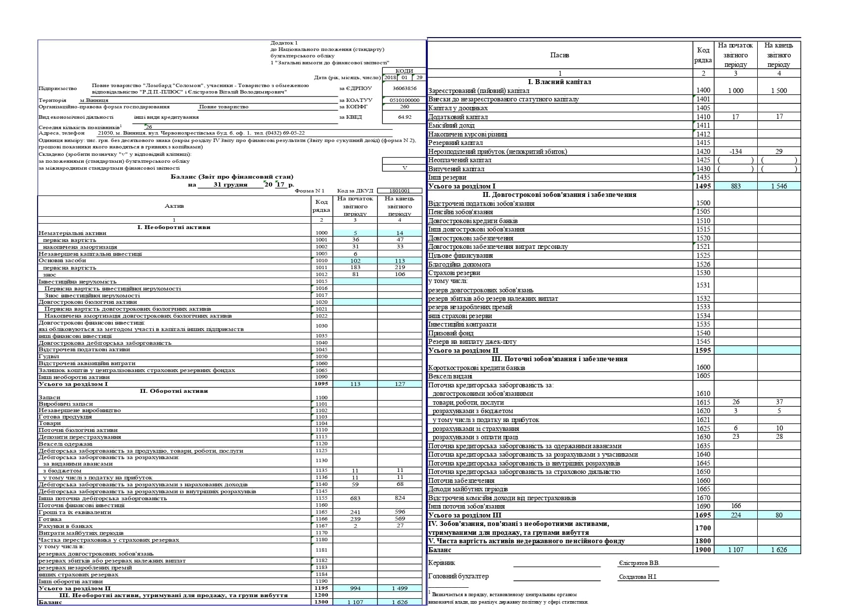
Task: Select the value 102 for Основні засоби
Action: 355,261
